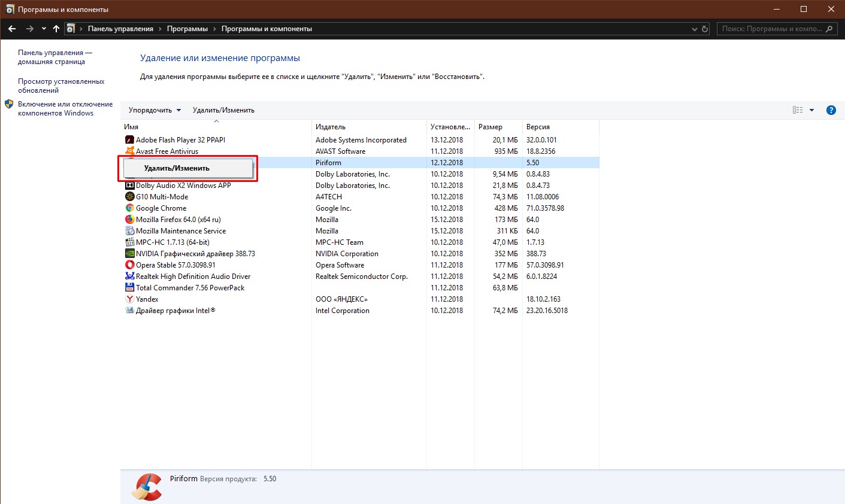Click the Total Commander floppy icon
845x504 pixels.
coord(130,288)
